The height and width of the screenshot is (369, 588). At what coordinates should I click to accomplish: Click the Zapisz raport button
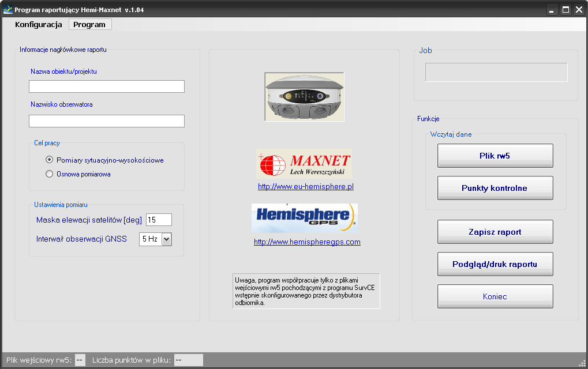[x=495, y=232]
